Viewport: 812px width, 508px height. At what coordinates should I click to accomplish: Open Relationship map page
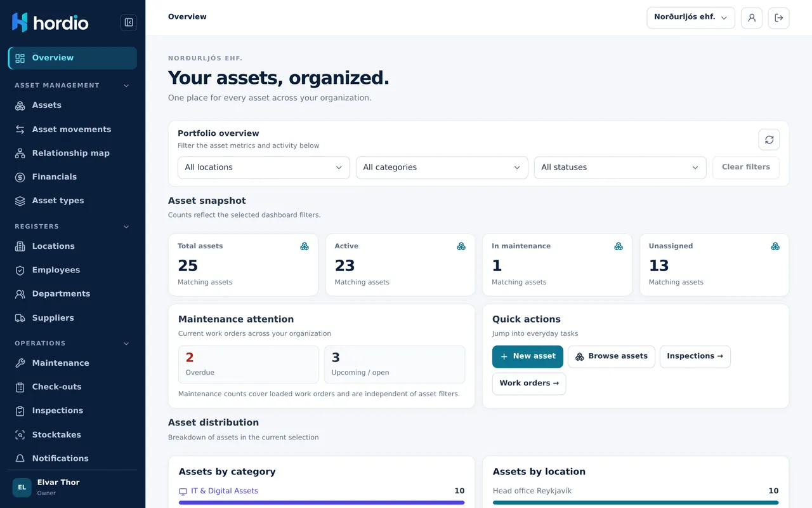72,153
